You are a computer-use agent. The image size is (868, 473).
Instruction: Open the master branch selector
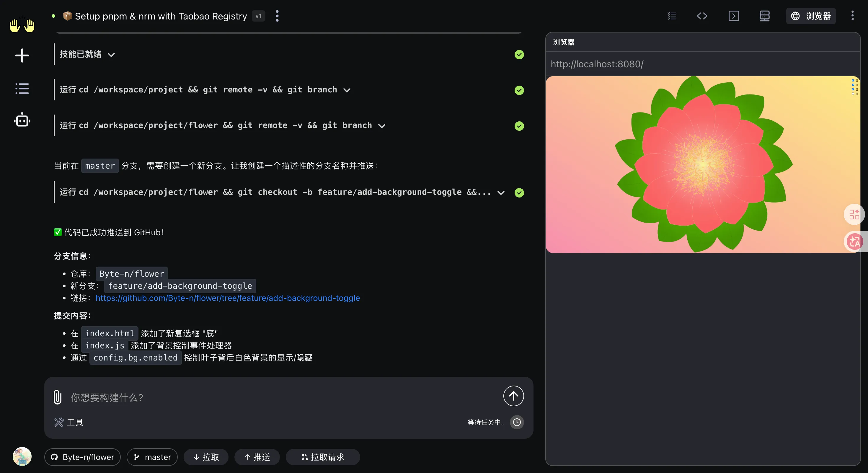(x=152, y=457)
